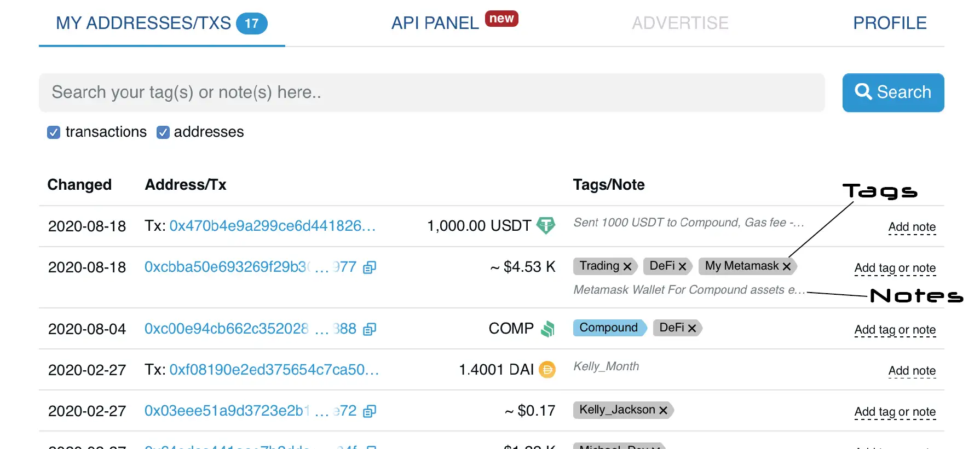
Task: Remove the My Metamask tag
Action: (787, 266)
